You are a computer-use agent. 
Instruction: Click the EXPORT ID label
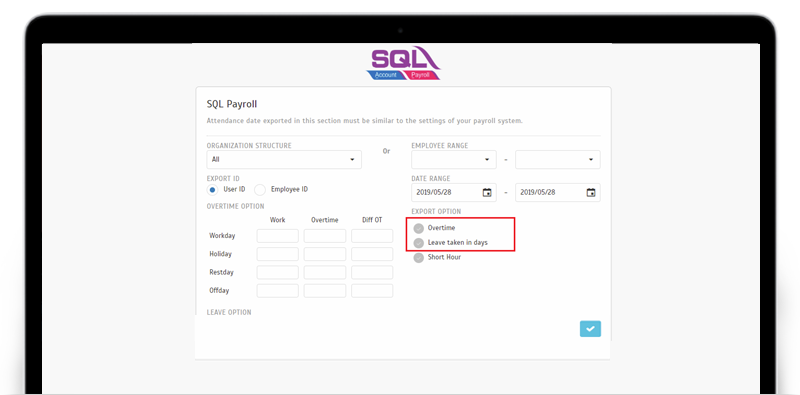[223, 179]
